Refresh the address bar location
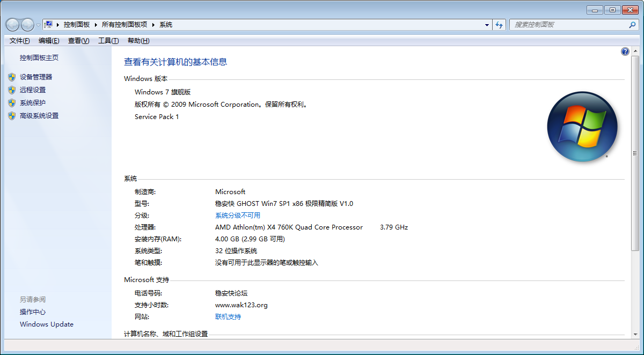 (x=499, y=25)
